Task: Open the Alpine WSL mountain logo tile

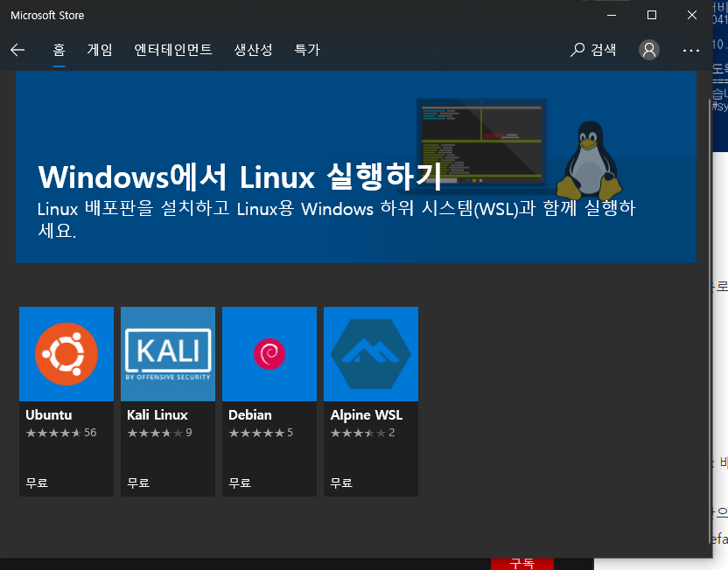Action: [x=371, y=354]
